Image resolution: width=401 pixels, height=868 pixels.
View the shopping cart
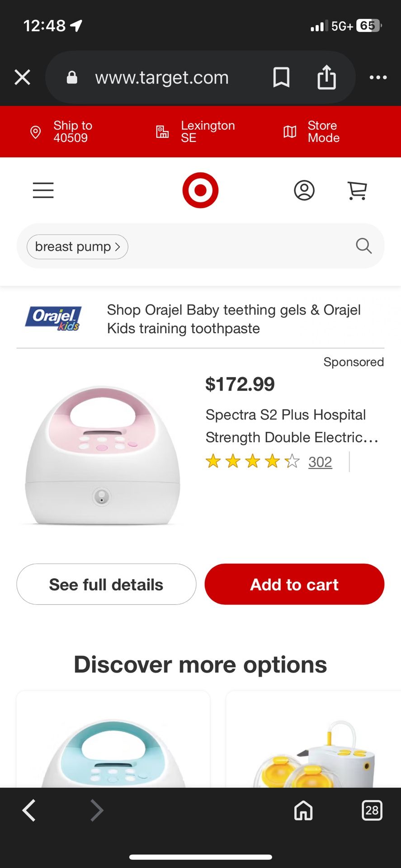(x=357, y=190)
